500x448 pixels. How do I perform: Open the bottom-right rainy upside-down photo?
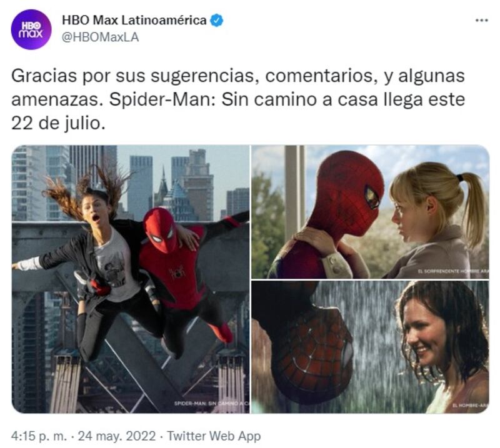[x=370, y=347]
